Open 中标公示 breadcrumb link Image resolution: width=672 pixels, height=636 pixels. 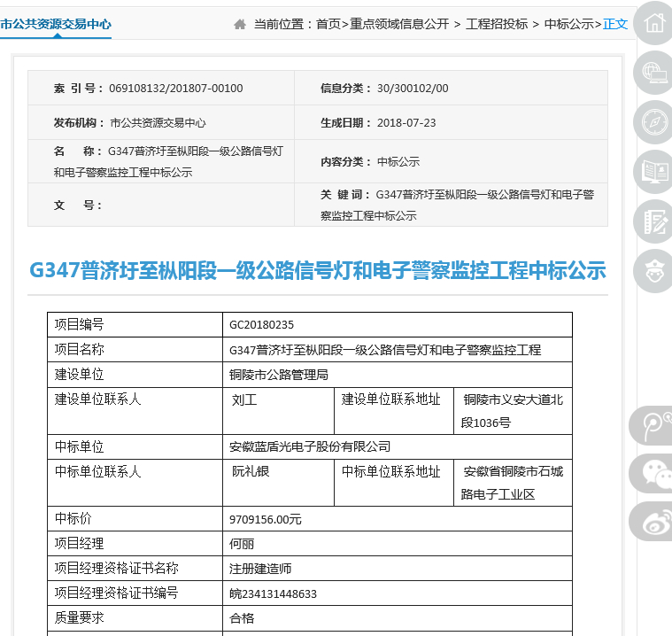point(568,24)
